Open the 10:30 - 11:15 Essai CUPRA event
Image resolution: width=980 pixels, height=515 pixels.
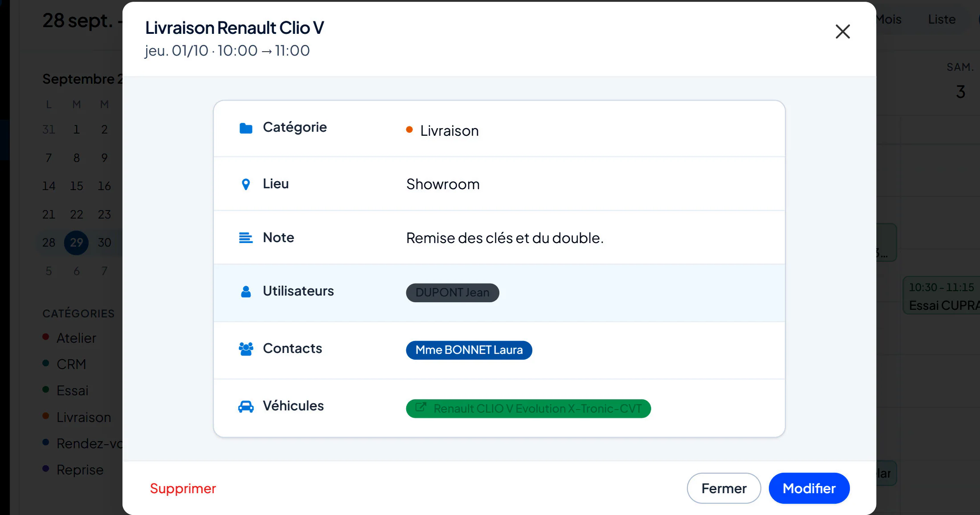(x=941, y=296)
